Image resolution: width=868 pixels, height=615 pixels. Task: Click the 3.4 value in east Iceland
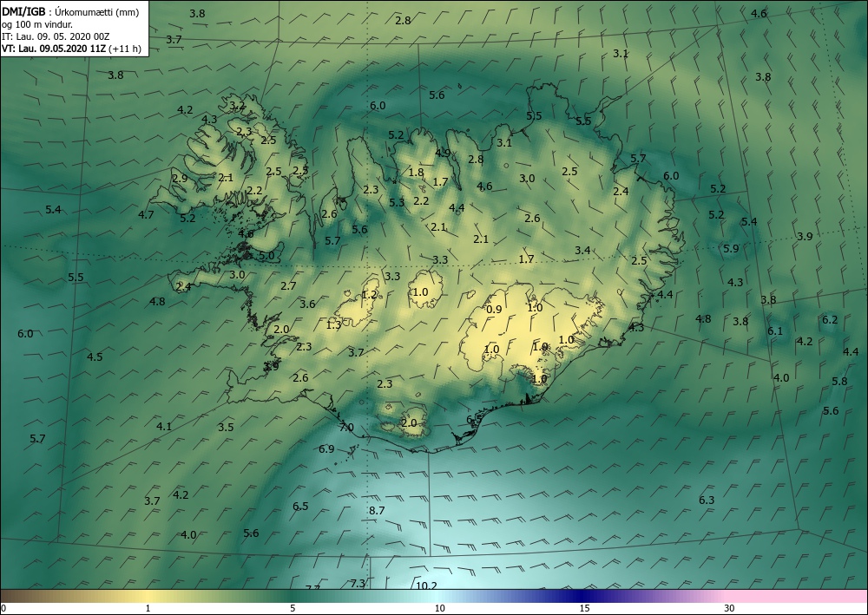pos(582,251)
